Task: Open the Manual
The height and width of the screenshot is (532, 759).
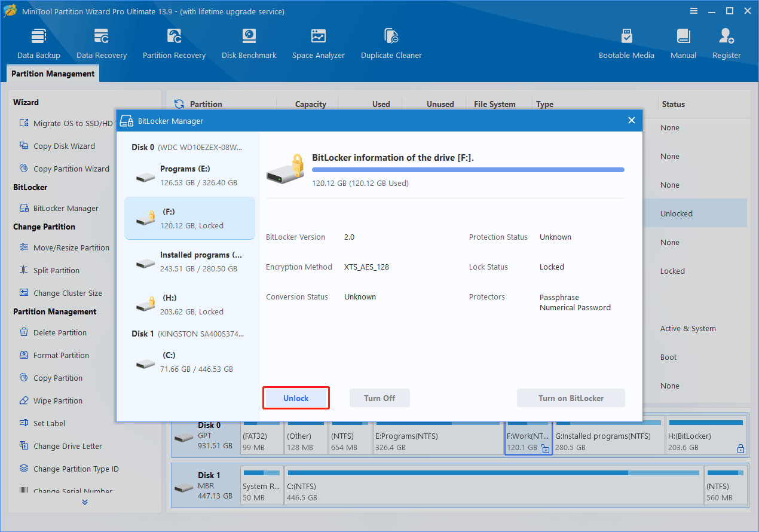Action: click(683, 44)
